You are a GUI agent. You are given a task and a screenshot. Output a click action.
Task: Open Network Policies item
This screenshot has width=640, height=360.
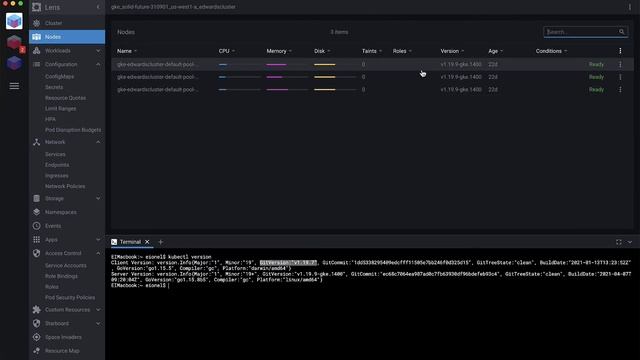tap(65, 186)
